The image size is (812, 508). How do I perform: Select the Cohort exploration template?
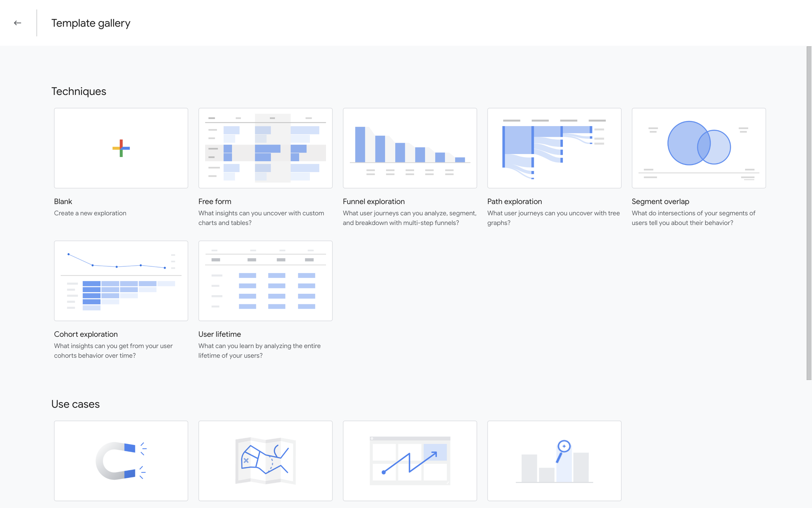coord(121,280)
